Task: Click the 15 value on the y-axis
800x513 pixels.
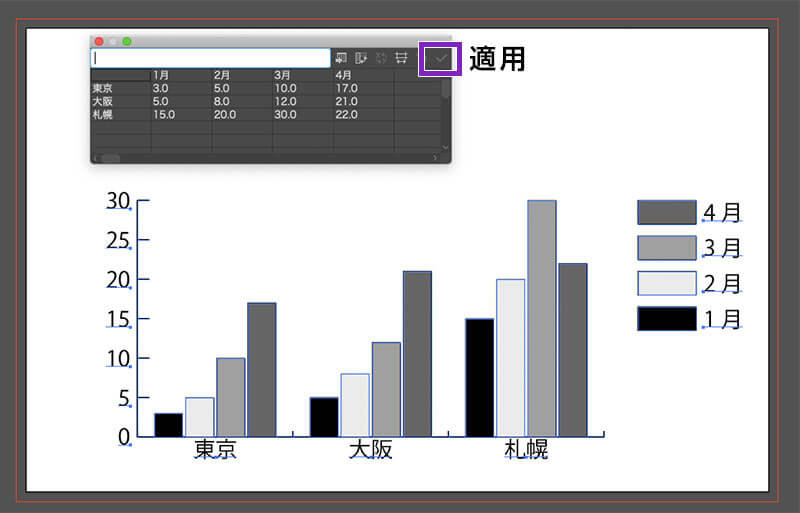Action: click(x=118, y=319)
